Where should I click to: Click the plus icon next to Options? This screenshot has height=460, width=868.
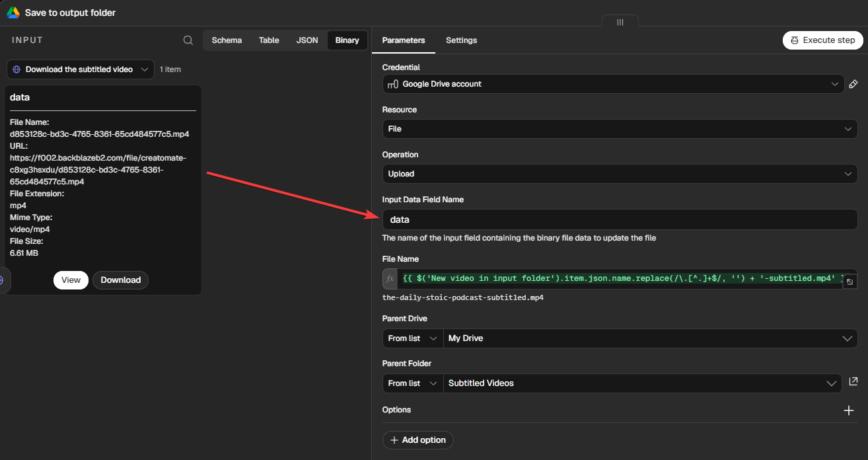click(850, 410)
